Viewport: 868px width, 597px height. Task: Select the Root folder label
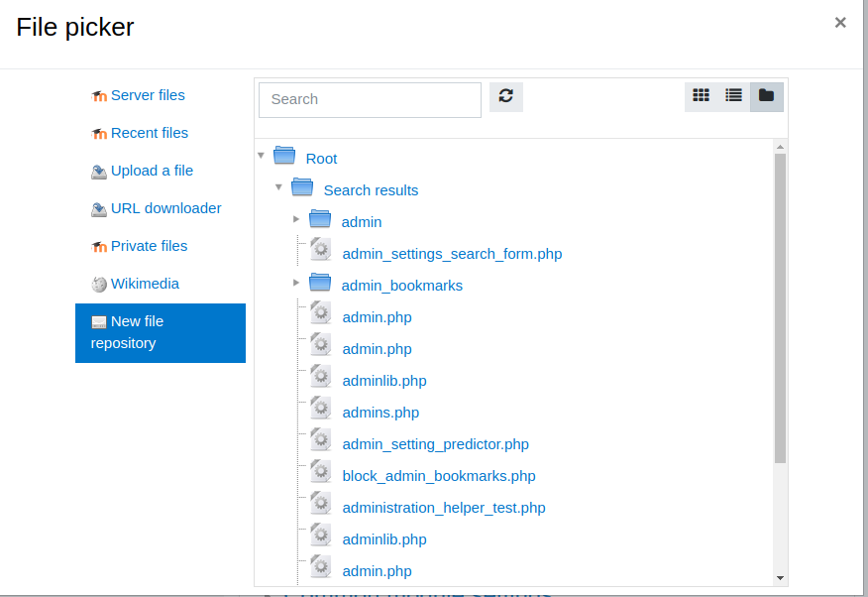coord(321,159)
